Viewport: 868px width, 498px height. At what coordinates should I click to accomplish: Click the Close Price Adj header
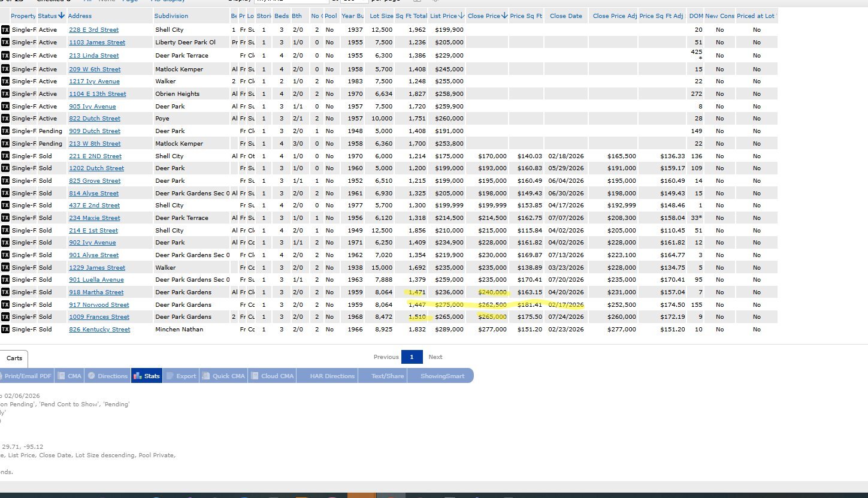(615, 16)
